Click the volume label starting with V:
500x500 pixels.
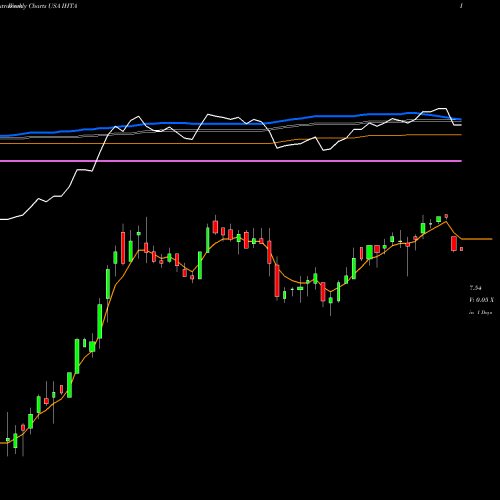[481, 300]
